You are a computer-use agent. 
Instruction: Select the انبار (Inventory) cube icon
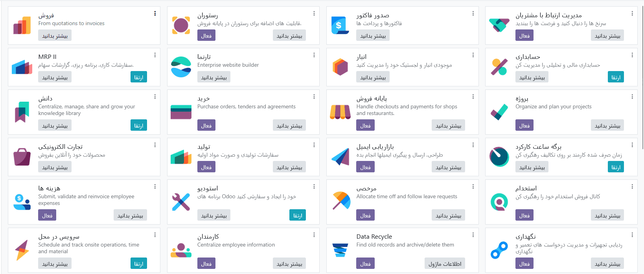click(x=340, y=67)
